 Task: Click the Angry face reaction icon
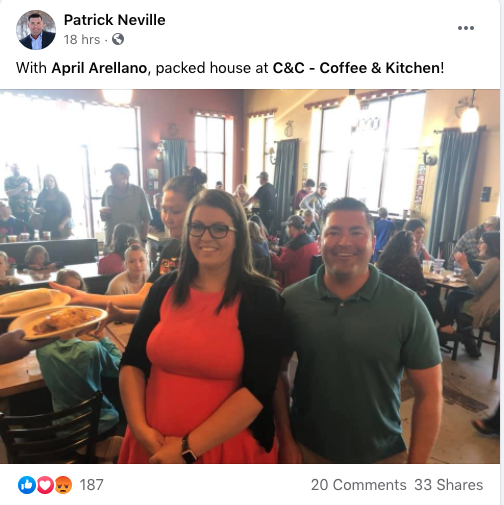pos(63,485)
